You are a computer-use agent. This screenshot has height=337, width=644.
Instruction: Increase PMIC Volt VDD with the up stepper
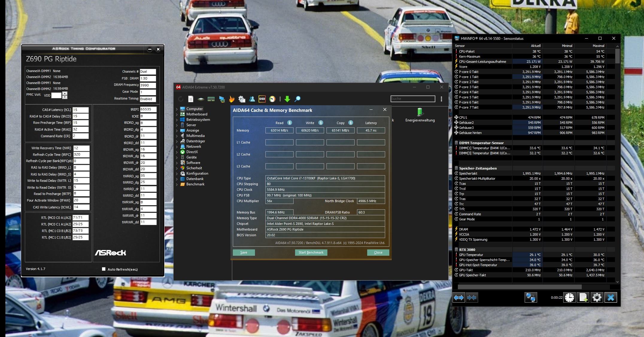point(65,94)
